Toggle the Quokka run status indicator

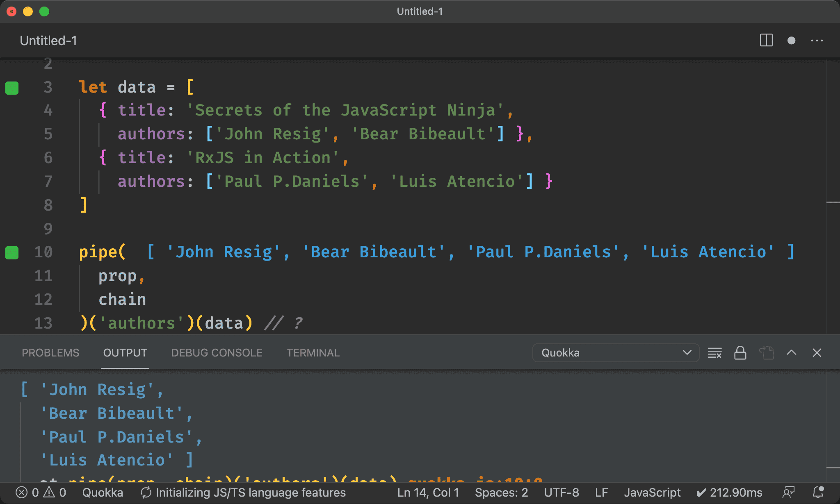point(102,492)
